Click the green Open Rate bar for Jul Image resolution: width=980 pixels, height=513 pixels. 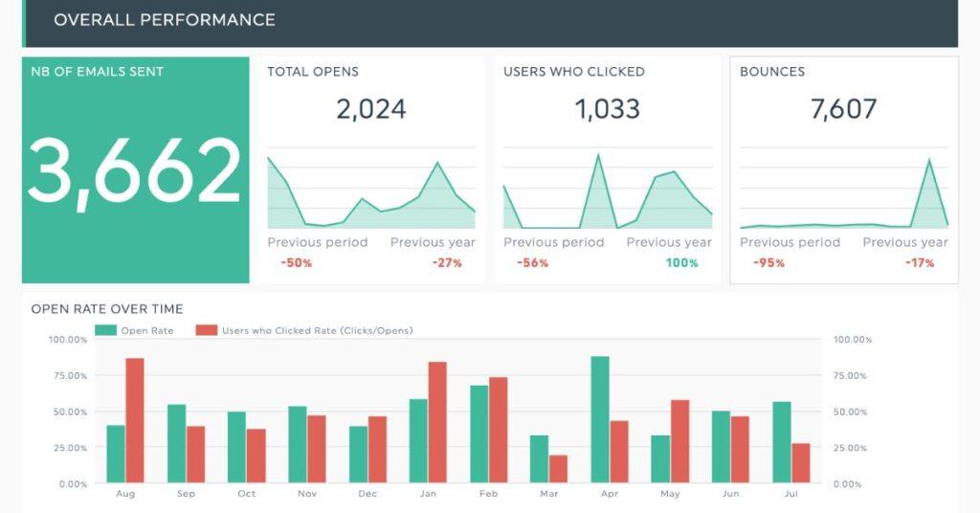pos(782,442)
